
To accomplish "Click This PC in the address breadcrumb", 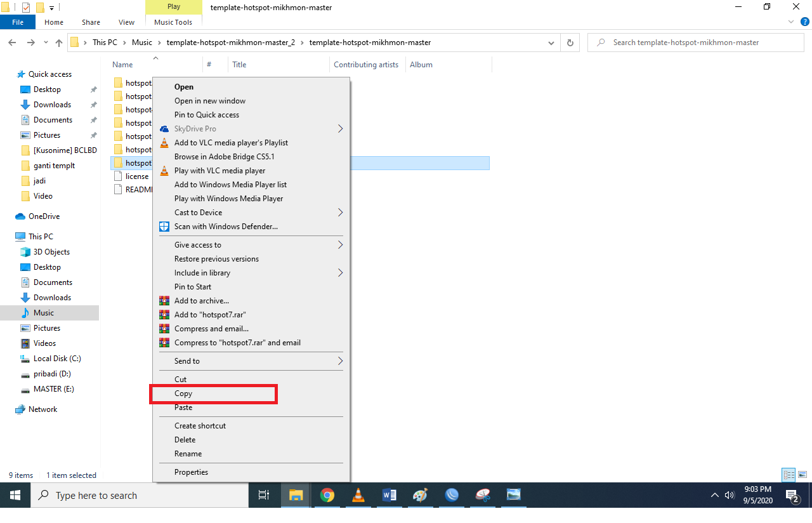I will tap(105, 43).
